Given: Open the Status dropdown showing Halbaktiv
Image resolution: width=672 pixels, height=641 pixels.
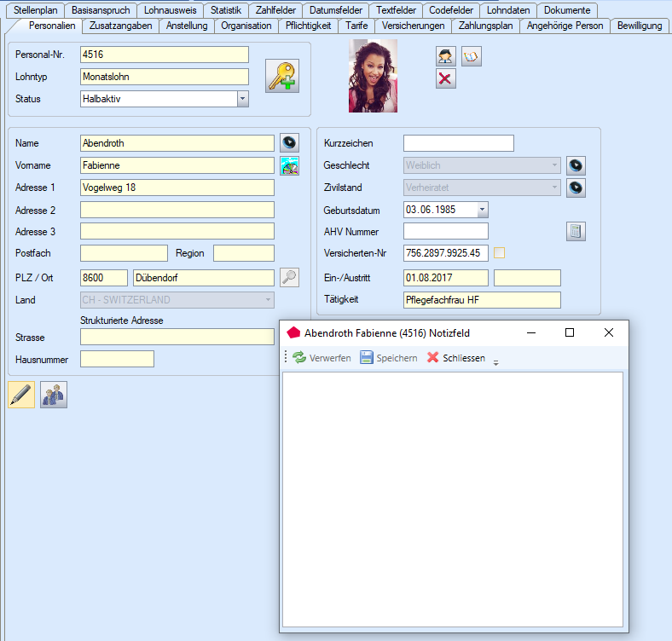Looking at the screenshot, I should coord(242,99).
